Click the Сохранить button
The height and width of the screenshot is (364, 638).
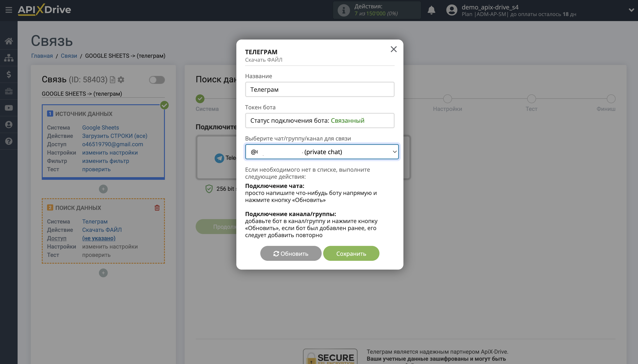tap(351, 253)
